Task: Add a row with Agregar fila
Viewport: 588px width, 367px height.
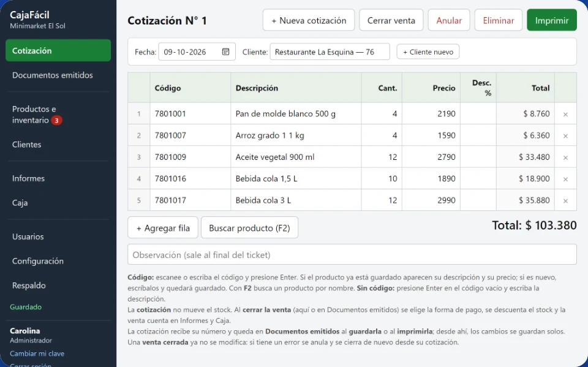Action: [163, 228]
